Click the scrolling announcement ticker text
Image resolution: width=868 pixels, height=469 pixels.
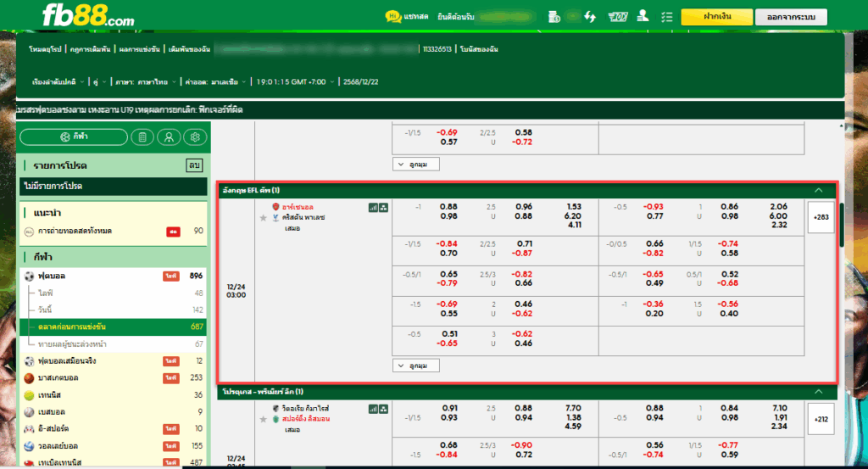tap(130, 109)
